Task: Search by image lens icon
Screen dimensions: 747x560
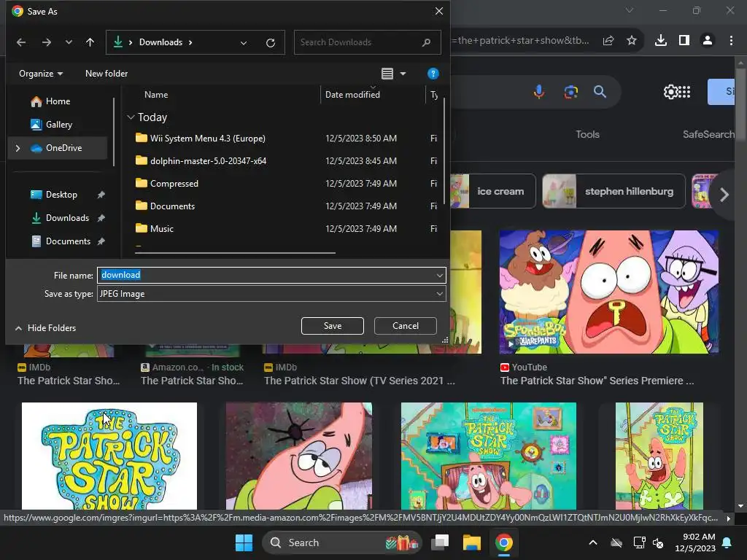Action: pyautogui.click(x=570, y=91)
